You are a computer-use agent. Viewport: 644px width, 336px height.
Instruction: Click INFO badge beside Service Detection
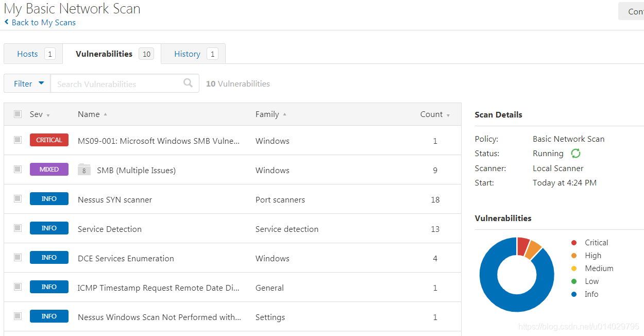click(49, 228)
